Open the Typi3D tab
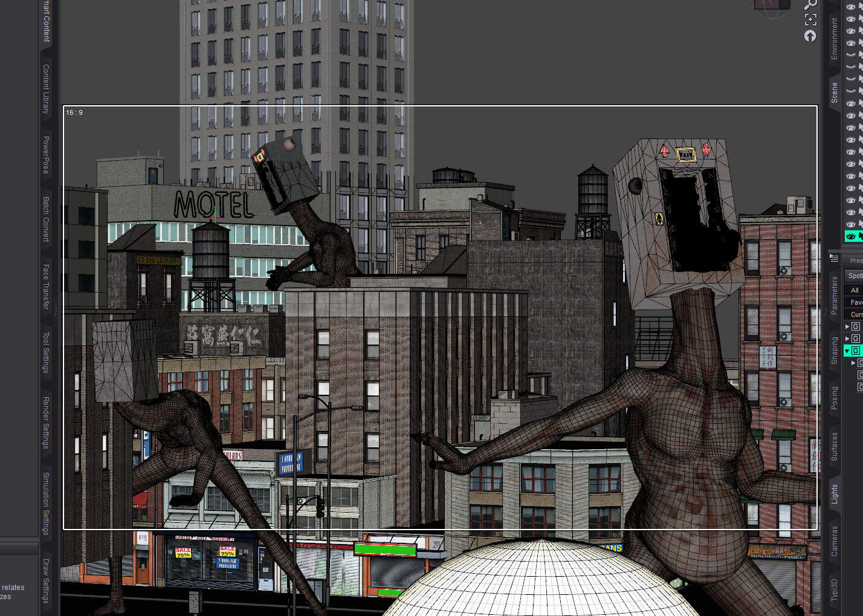Screen dimensions: 863x616 (835, 589)
